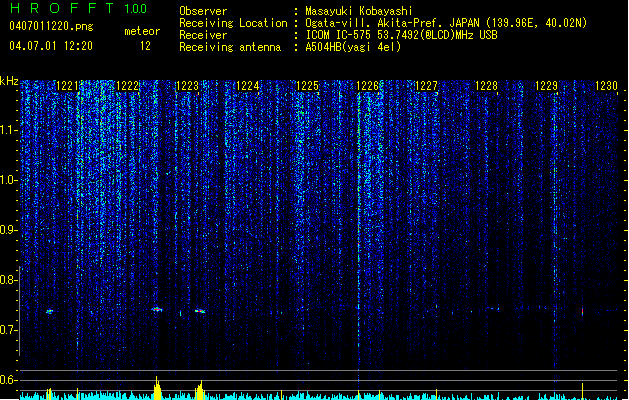Select the file name 0407011220.png

click(51, 26)
